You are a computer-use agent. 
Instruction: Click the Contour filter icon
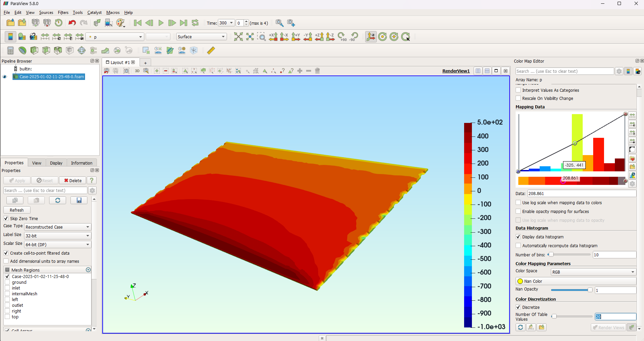pos(22,50)
